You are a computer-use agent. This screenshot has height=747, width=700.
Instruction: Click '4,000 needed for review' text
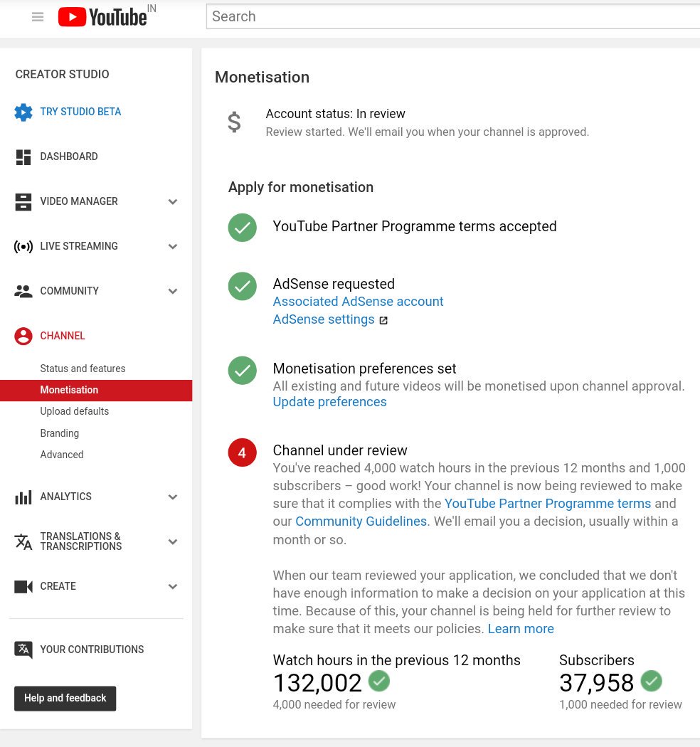tap(334, 704)
